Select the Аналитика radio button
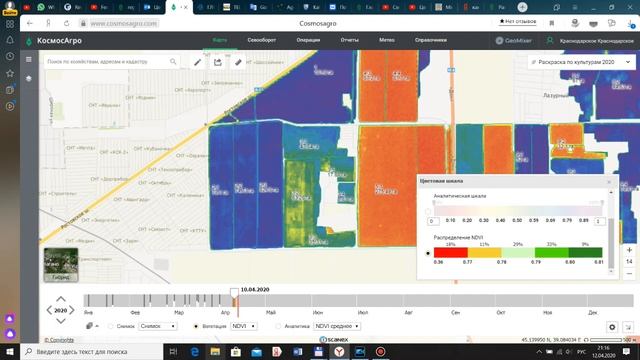 (278, 326)
